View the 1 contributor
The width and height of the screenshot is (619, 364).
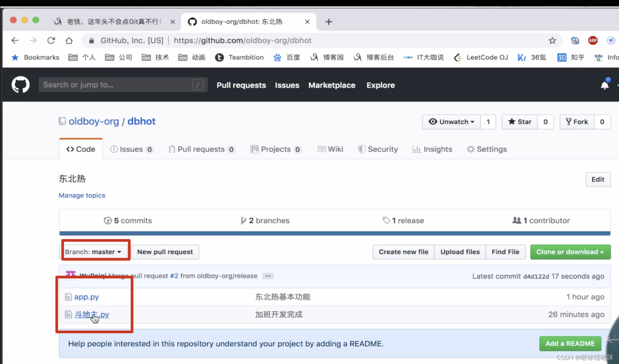click(x=541, y=220)
